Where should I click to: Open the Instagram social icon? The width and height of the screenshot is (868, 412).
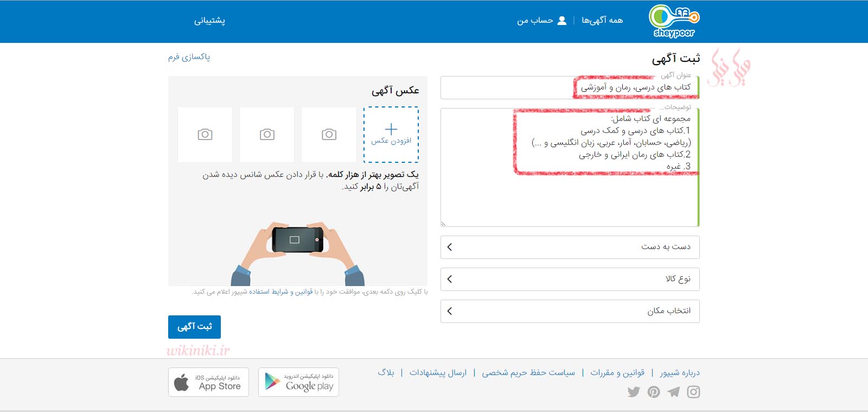click(693, 392)
